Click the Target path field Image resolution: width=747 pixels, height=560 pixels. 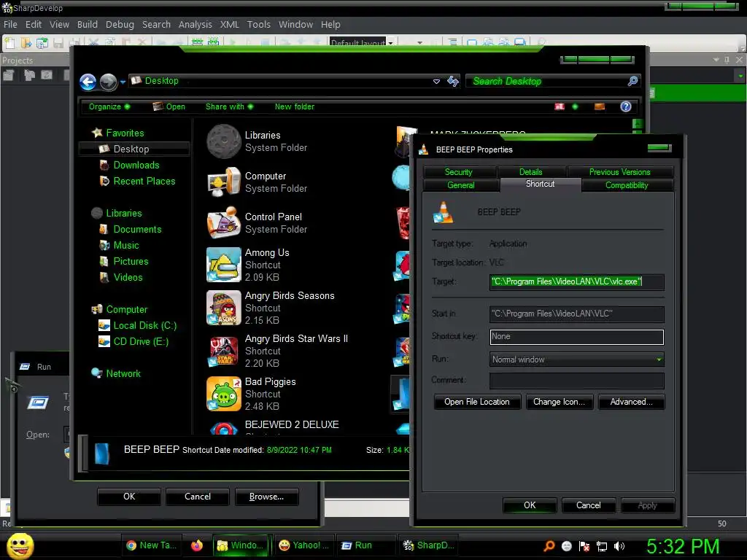[576, 282]
